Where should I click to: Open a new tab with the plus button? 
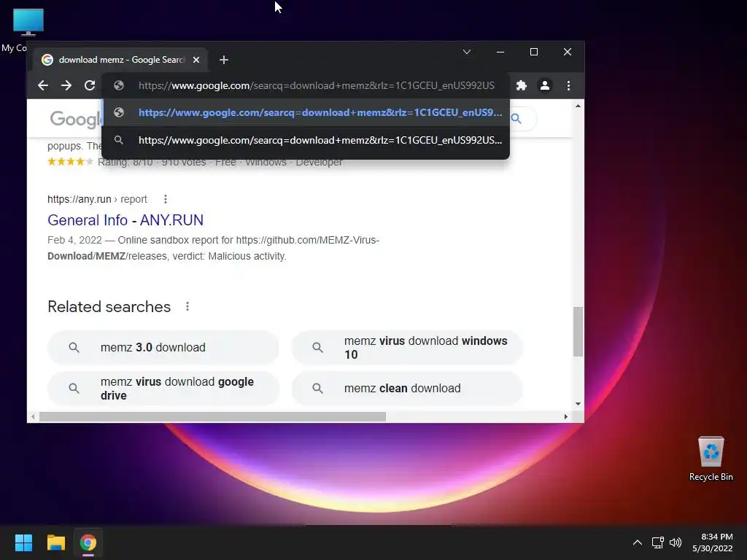pos(224,60)
